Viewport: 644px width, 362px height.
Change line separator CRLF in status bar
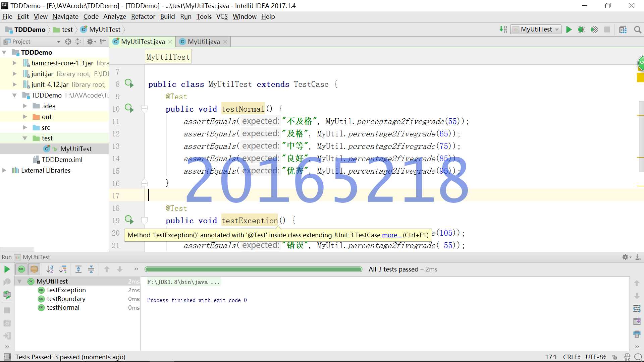[572, 357]
